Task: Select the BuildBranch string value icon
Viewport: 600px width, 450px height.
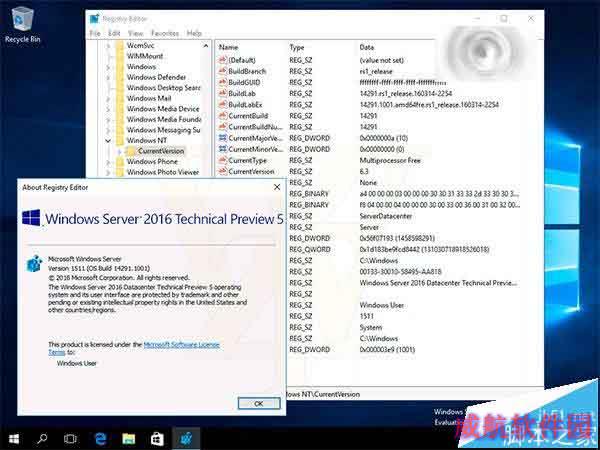Action: click(223, 71)
